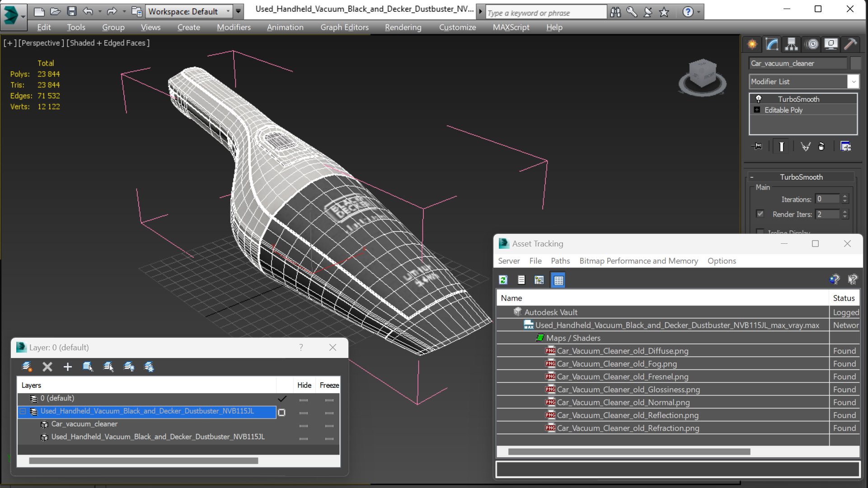Click Remove Modifier trash icon

tap(821, 146)
